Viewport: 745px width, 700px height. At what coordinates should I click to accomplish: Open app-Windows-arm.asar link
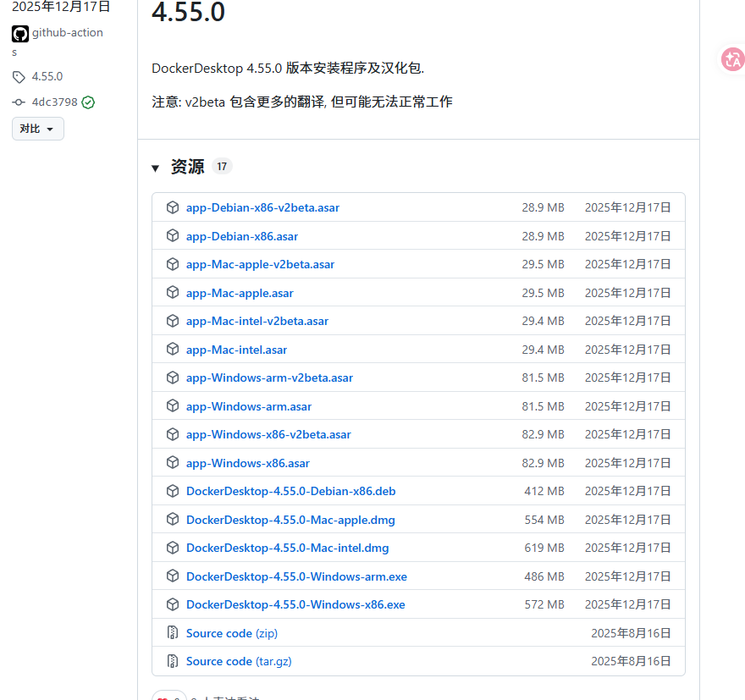(249, 406)
